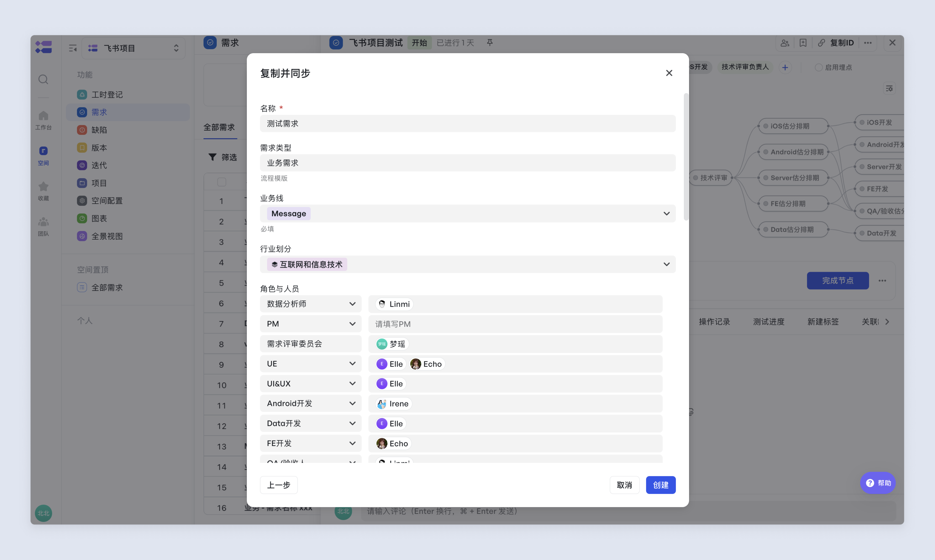
Task: Open the UE role dropdown
Action: click(x=311, y=364)
